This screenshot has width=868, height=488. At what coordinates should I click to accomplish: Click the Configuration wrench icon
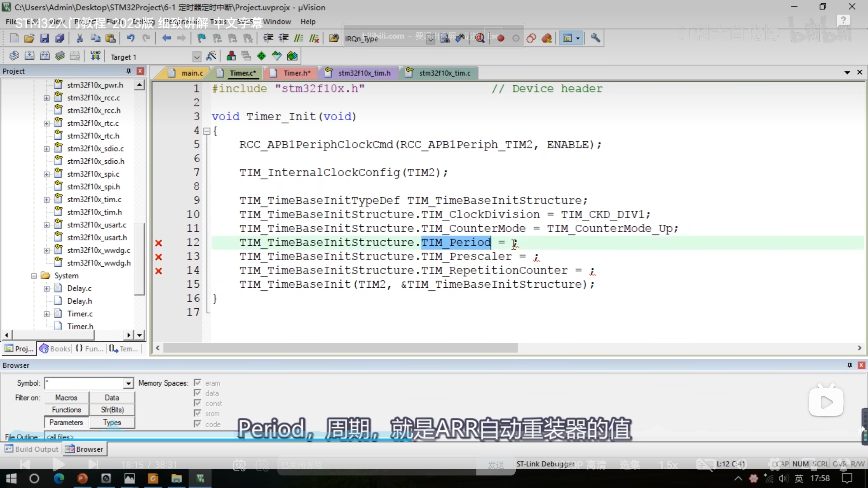pyautogui.click(x=595, y=38)
